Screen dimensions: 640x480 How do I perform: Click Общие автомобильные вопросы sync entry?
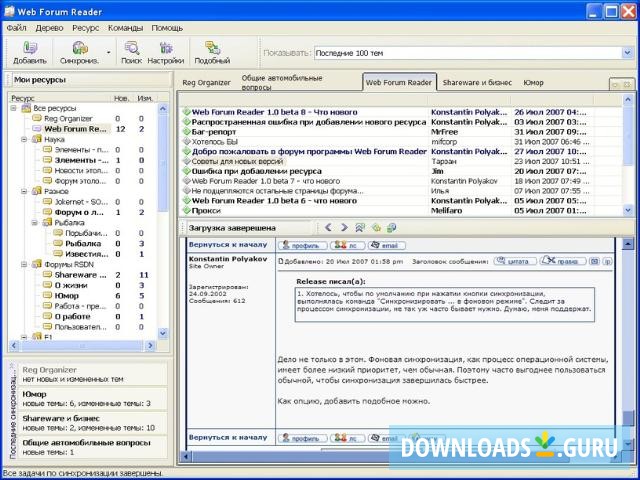click(x=93, y=447)
